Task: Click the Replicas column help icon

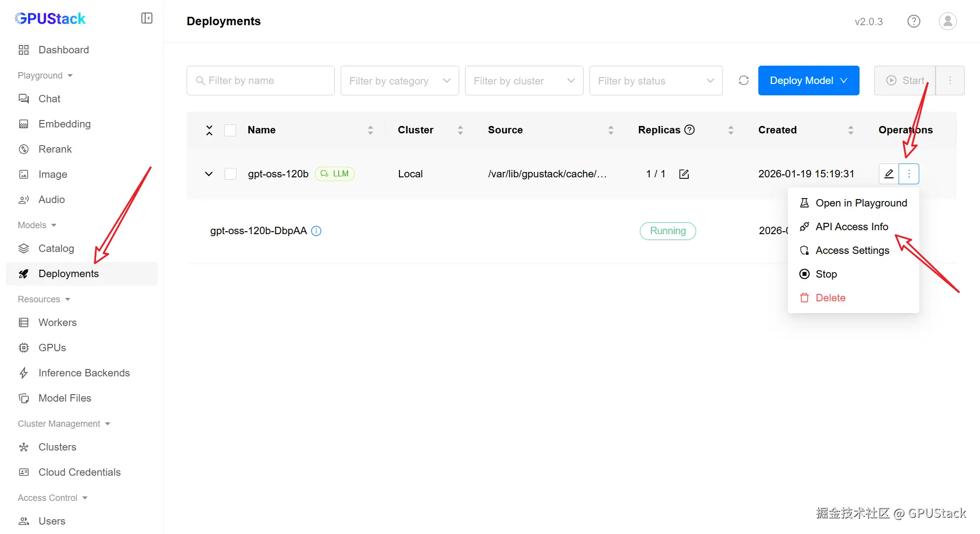Action: [x=690, y=130]
